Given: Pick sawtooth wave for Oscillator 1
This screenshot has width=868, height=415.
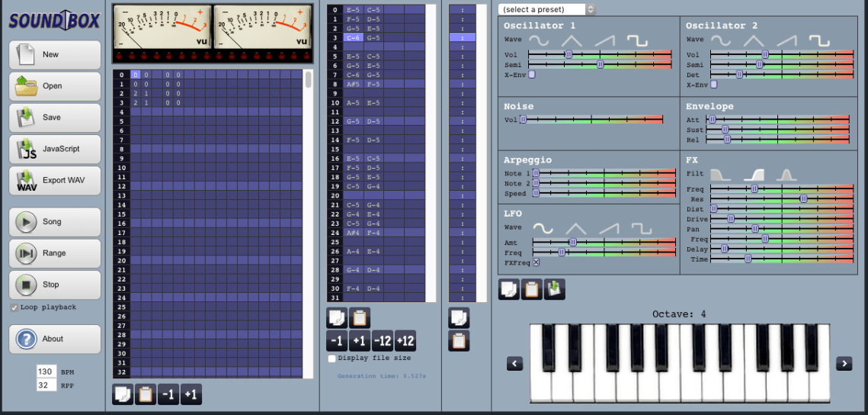Looking at the screenshot, I should pyautogui.click(x=606, y=40).
